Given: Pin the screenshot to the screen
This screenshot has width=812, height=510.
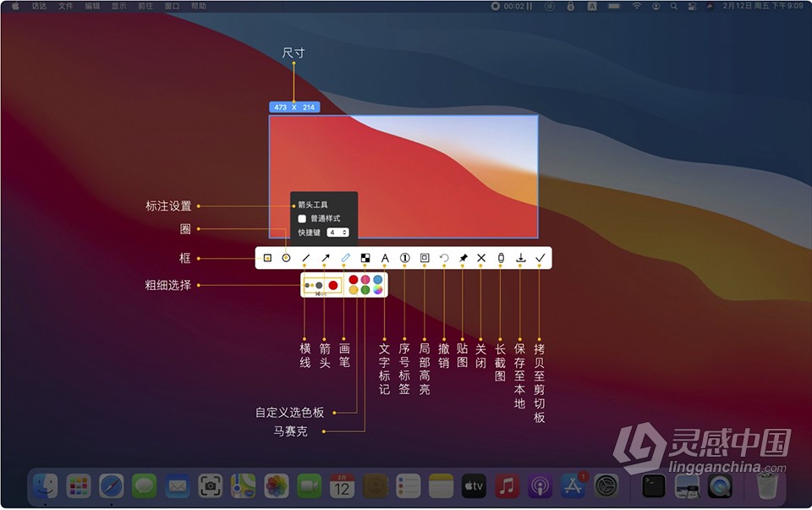Looking at the screenshot, I should click(464, 258).
